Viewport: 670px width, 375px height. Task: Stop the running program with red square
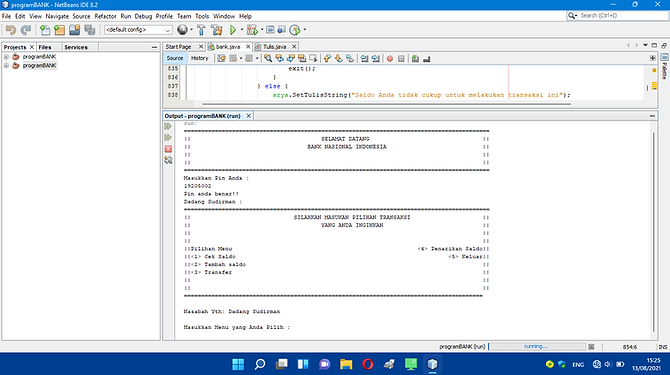pyautogui.click(x=168, y=149)
